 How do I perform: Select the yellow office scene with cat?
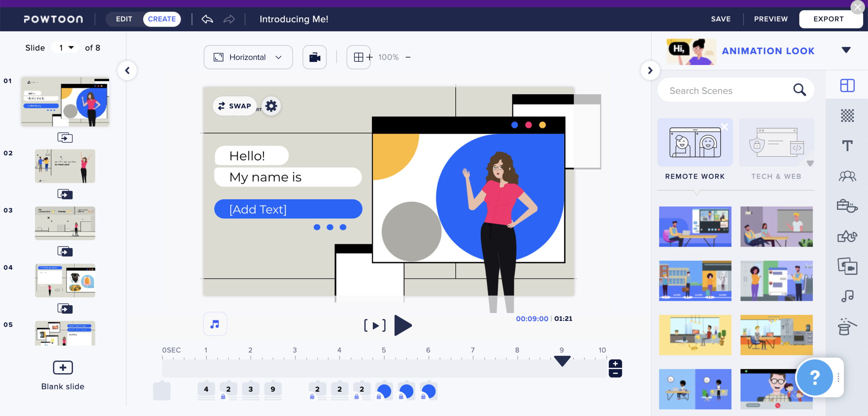click(x=695, y=335)
